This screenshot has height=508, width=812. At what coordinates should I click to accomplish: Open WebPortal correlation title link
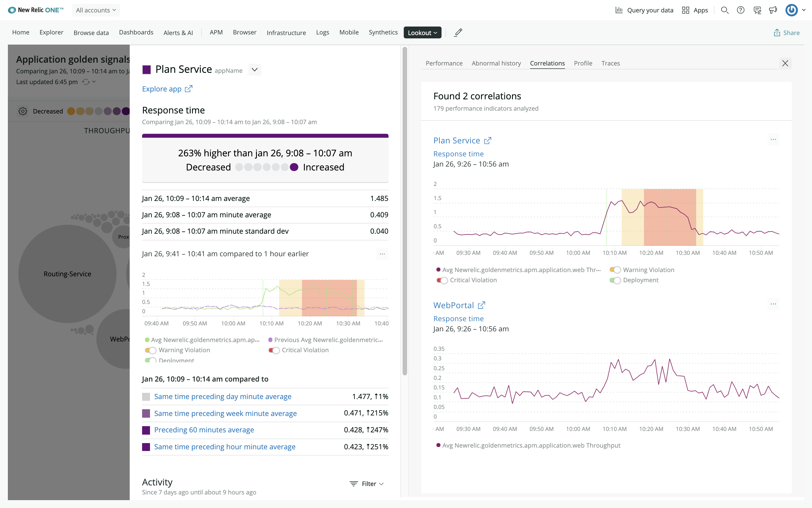click(454, 305)
